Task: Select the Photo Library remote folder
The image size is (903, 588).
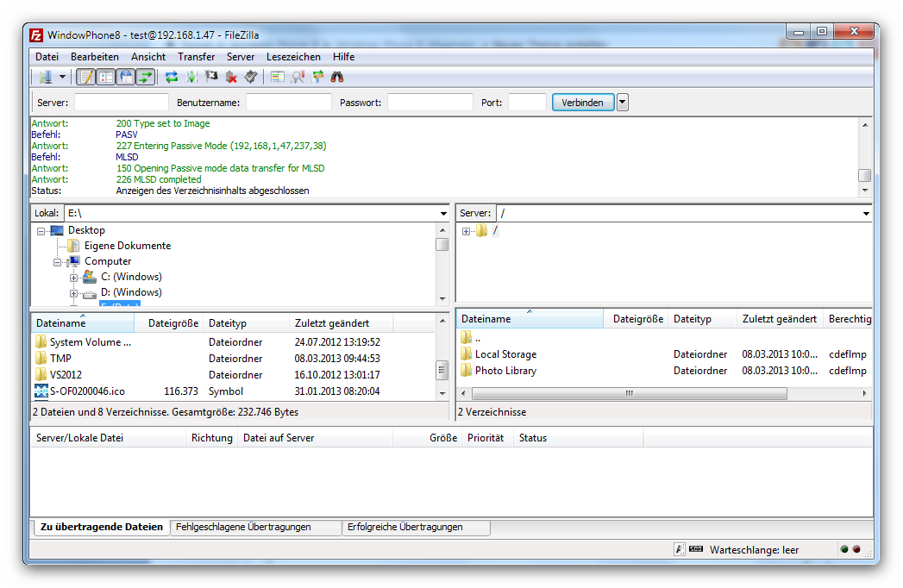Action: [x=505, y=371]
